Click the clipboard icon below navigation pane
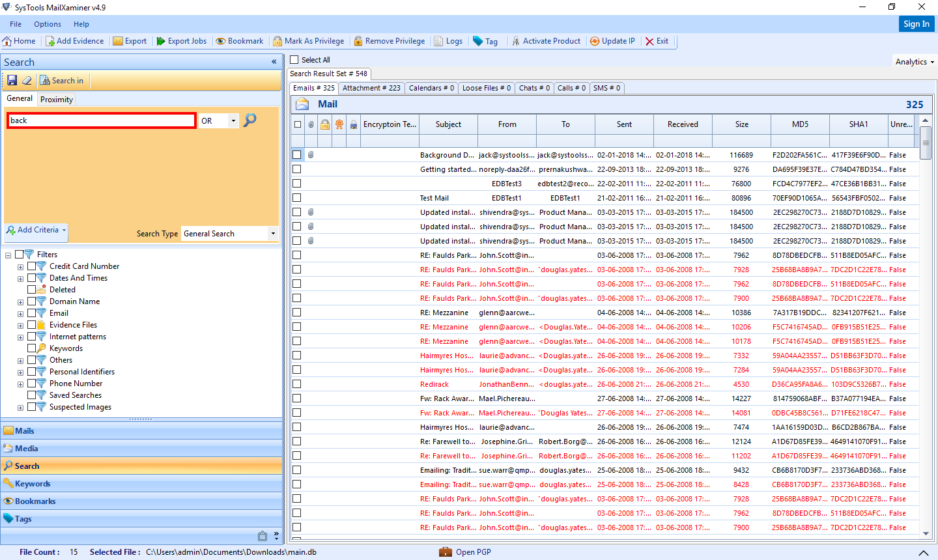The height and width of the screenshot is (560, 938). click(x=263, y=536)
